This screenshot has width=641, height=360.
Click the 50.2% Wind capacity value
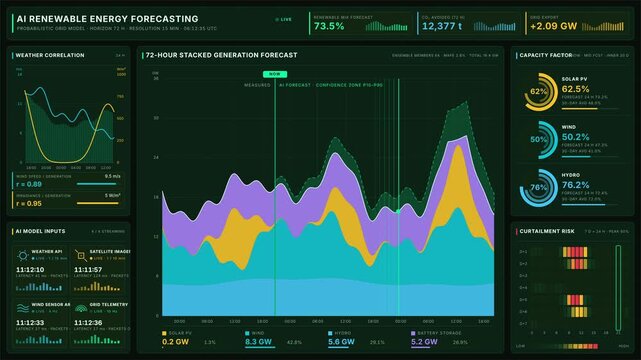576,137
